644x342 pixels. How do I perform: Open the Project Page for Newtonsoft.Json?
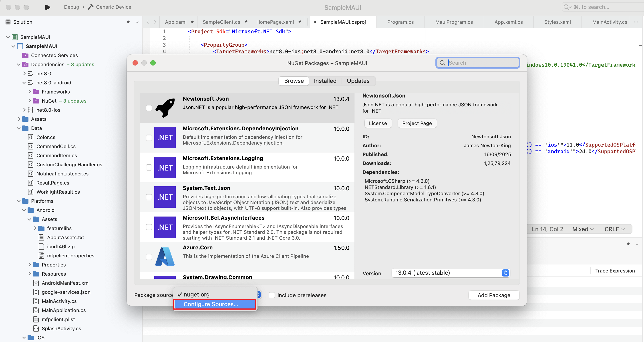click(x=417, y=123)
